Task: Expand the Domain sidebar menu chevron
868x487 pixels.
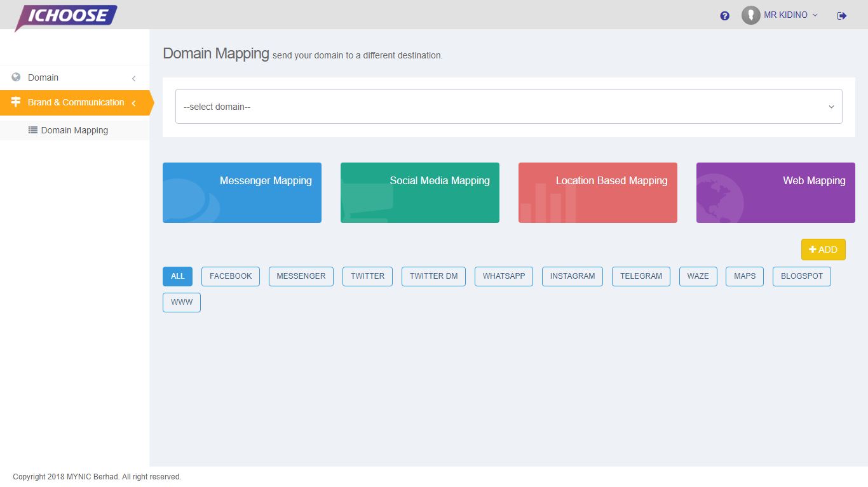Action: point(133,78)
